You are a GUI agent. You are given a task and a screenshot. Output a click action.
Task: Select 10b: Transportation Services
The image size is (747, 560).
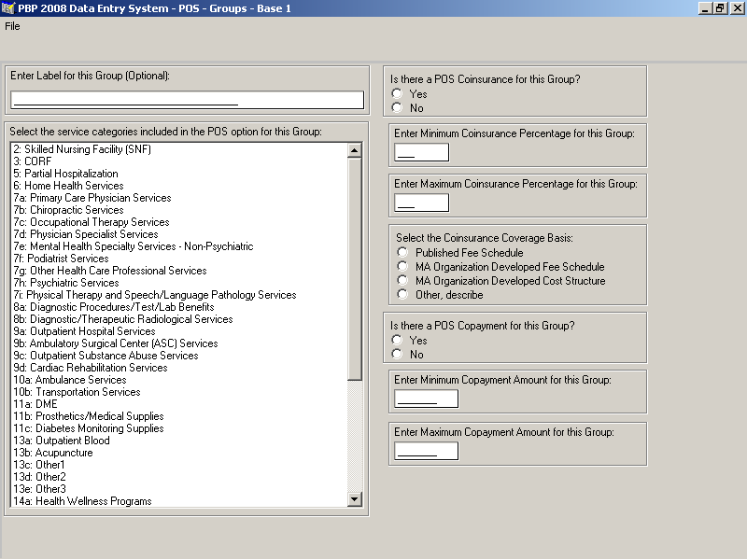point(179,392)
